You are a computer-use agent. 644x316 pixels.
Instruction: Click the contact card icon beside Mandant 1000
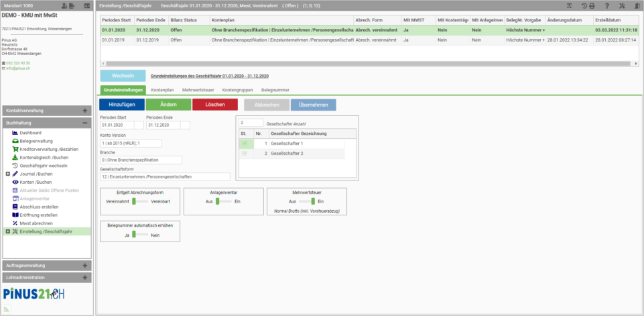[x=86, y=6]
